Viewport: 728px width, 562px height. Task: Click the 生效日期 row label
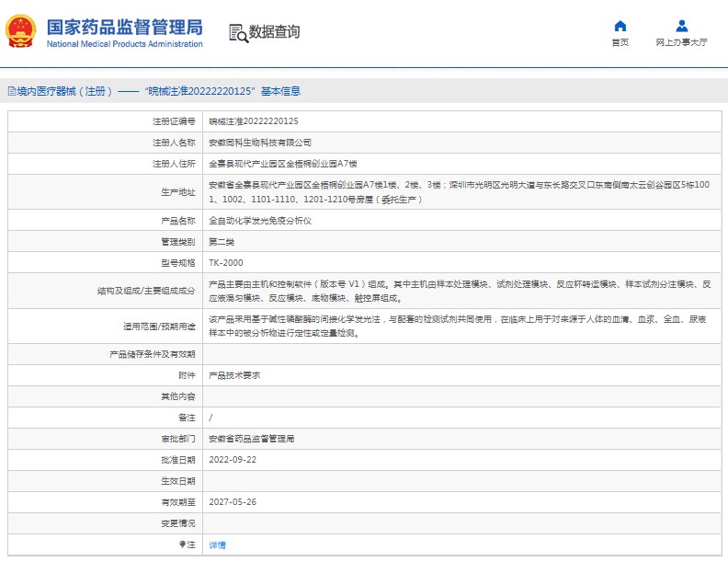(x=178, y=481)
